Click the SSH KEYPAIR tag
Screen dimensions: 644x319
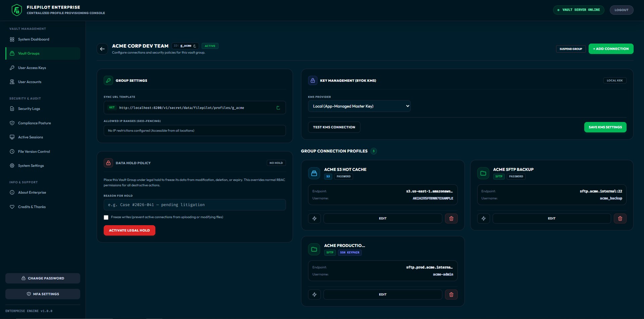(349, 253)
